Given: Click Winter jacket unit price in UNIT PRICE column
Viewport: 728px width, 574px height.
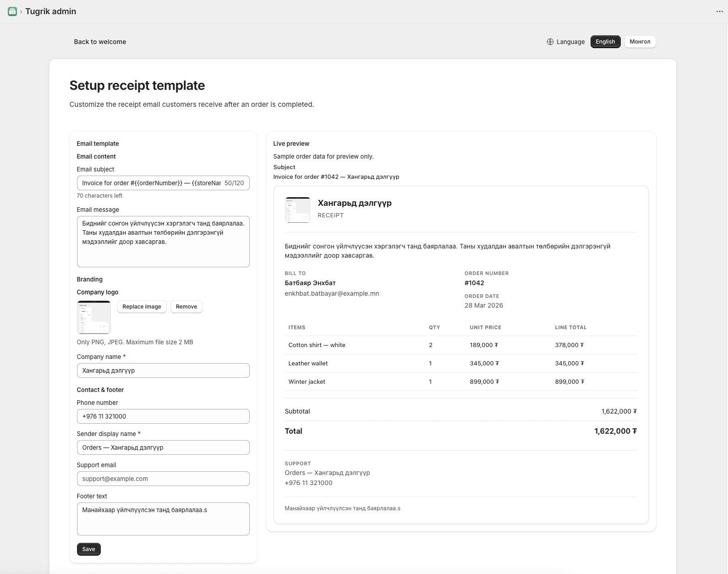Looking at the screenshot, I should (484, 382).
